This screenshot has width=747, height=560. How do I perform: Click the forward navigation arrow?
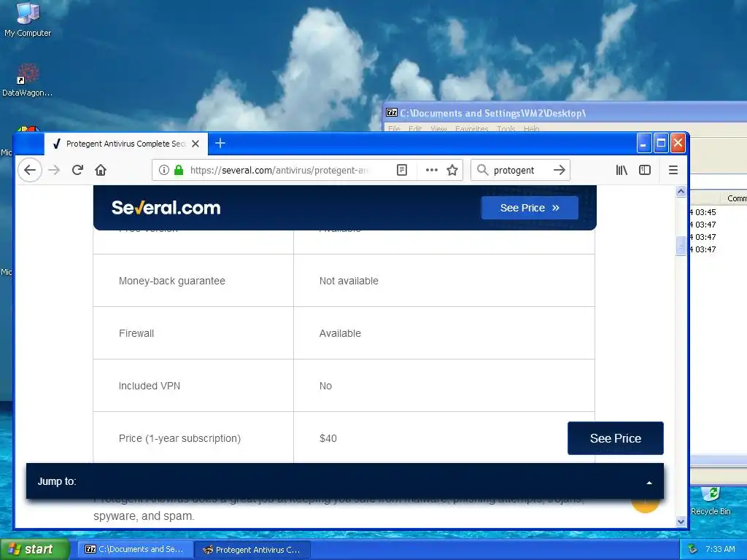click(x=54, y=170)
